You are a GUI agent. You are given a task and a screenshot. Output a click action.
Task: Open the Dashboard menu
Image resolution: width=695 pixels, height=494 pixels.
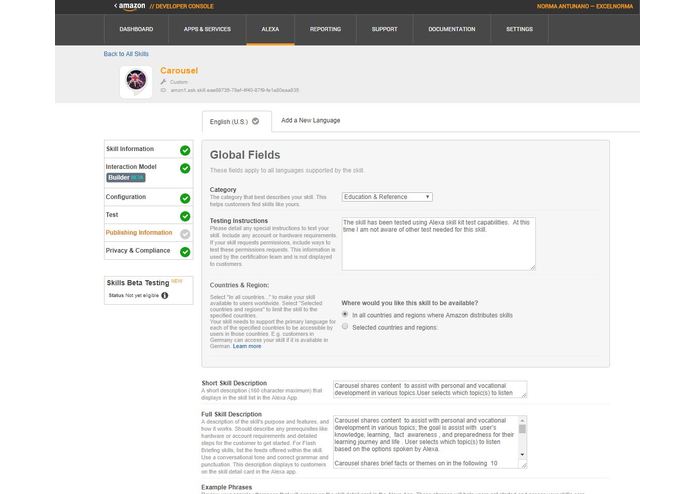coord(136,29)
